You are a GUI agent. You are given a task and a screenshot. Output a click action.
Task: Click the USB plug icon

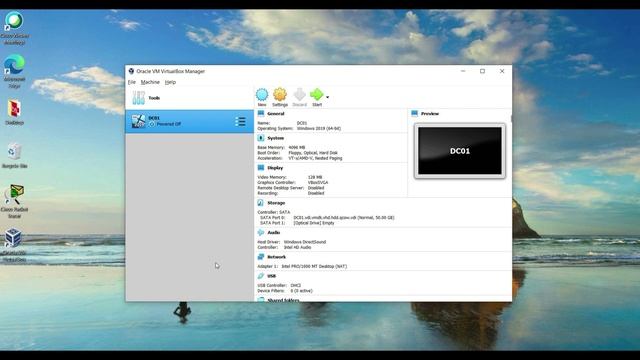pyautogui.click(x=261, y=276)
